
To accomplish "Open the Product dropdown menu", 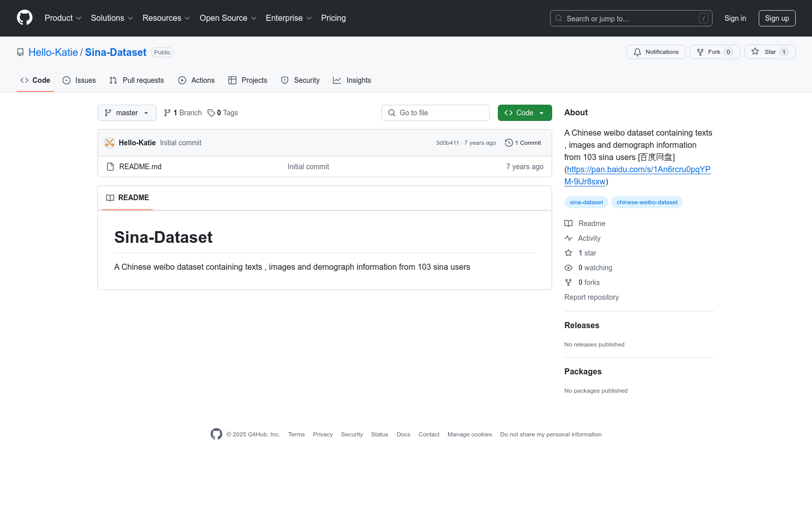I will pos(63,18).
